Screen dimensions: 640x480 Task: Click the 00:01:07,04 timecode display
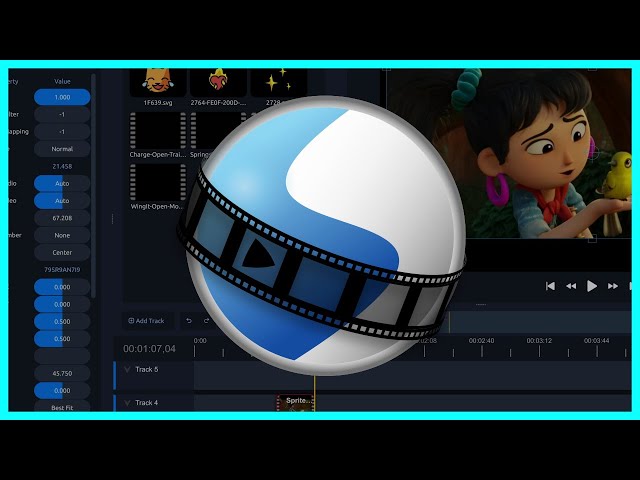point(149,349)
